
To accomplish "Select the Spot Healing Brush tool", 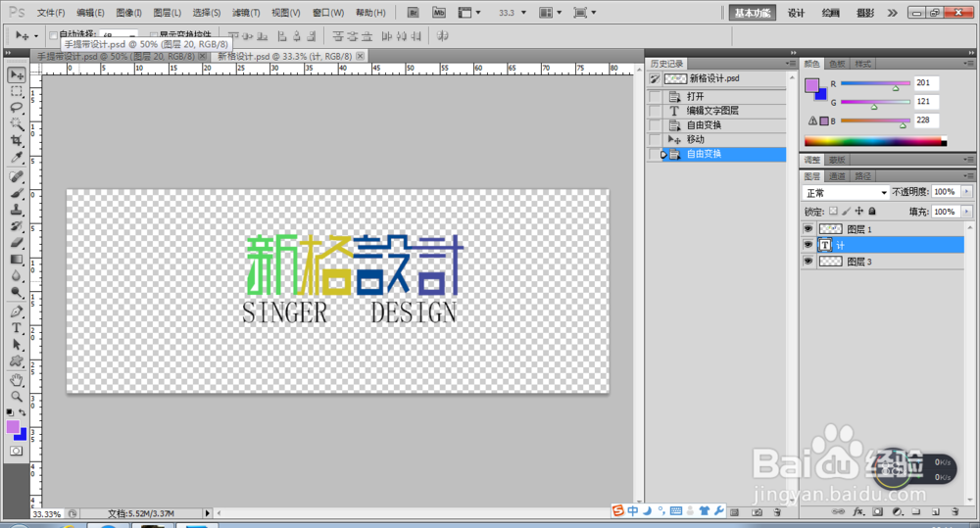I will pyautogui.click(x=17, y=177).
